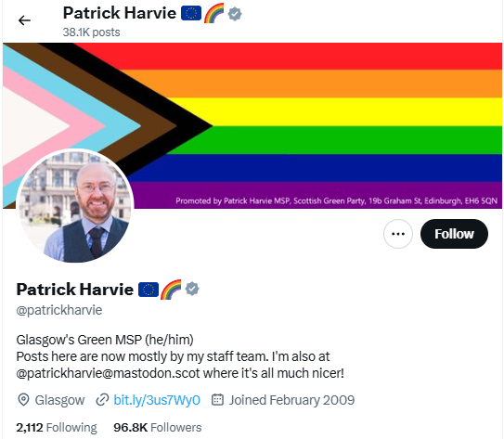Click the Patrick Harvie header title
Screen dimensions: 504x439
120,13
